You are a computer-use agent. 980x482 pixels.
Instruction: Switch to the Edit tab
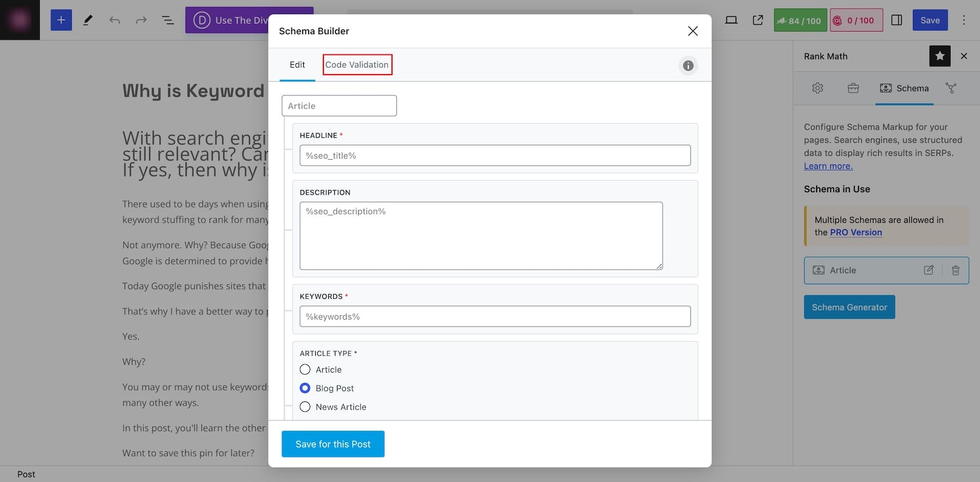pyautogui.click(x=297, y=65)
